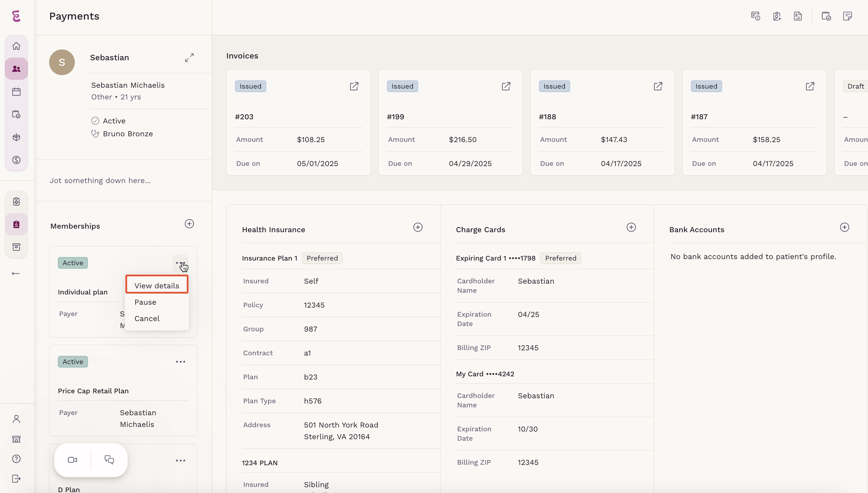Click the 05/01/2025 due date

point(317,163)
